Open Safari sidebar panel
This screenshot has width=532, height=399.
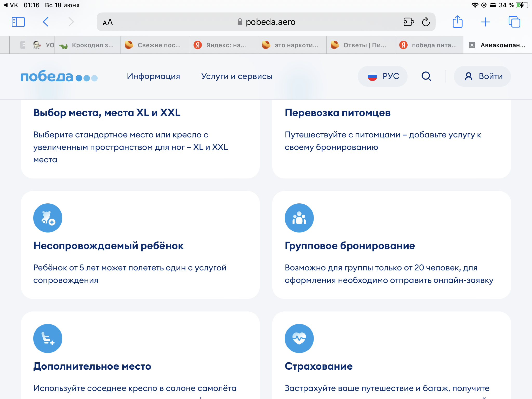18,22
